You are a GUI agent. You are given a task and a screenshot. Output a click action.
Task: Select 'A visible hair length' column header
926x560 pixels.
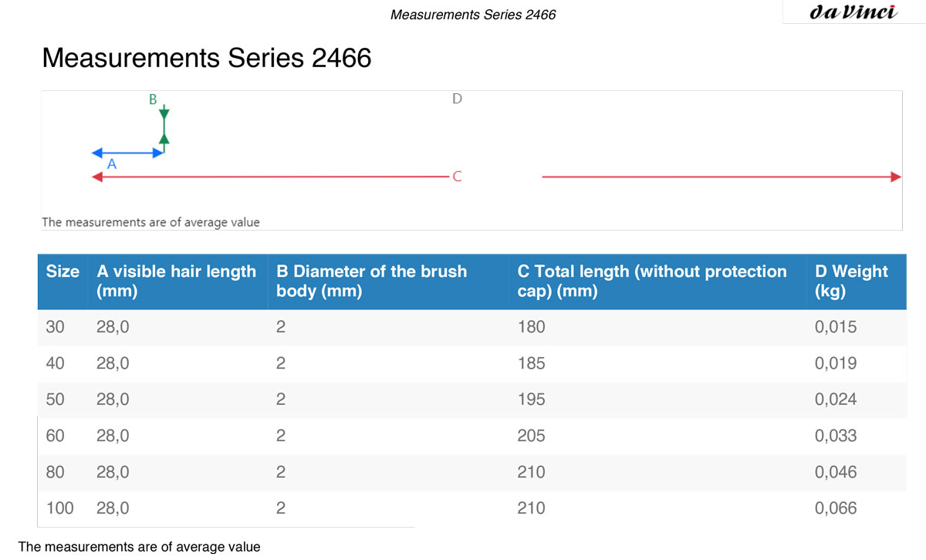point(176,282)
